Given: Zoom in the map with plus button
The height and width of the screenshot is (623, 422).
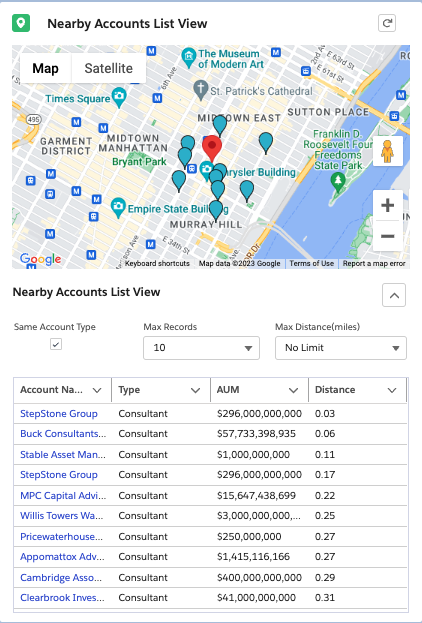Looking at the screenshot, I should point(387,205).
